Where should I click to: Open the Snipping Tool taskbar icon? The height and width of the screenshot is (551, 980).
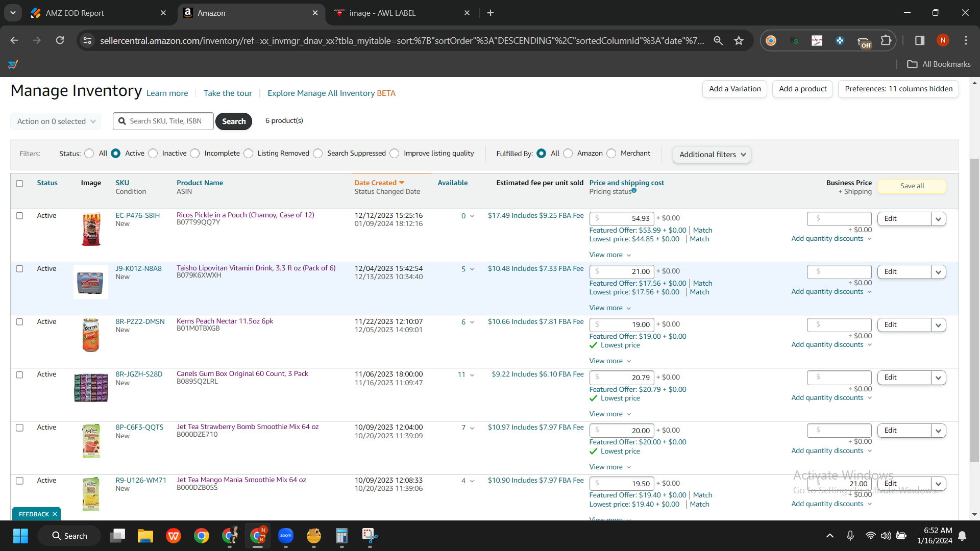370,536
